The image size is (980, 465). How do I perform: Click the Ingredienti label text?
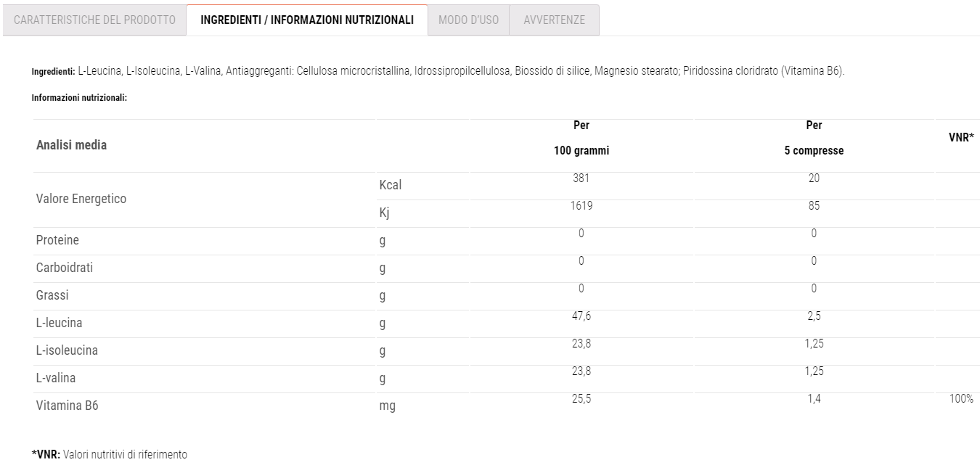53,72
